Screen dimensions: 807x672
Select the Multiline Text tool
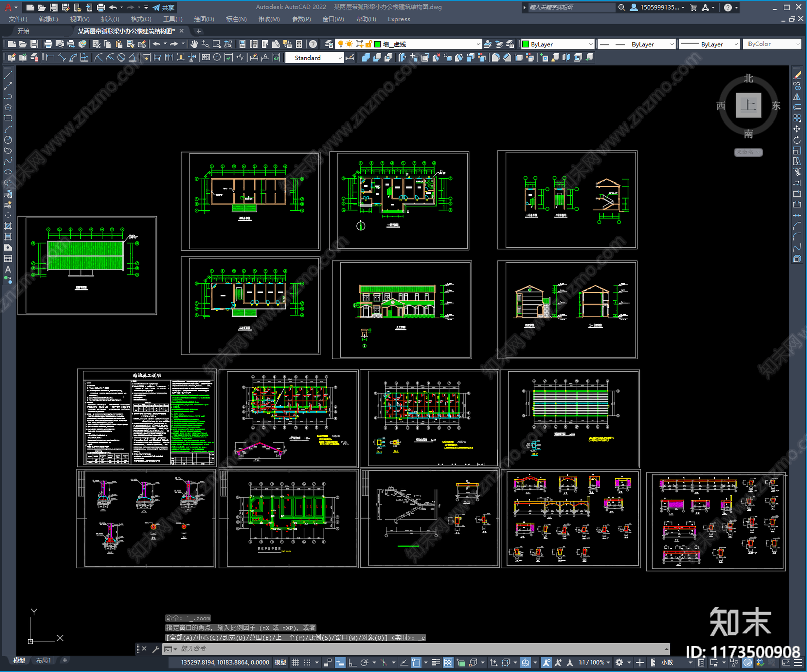(8, 269)
